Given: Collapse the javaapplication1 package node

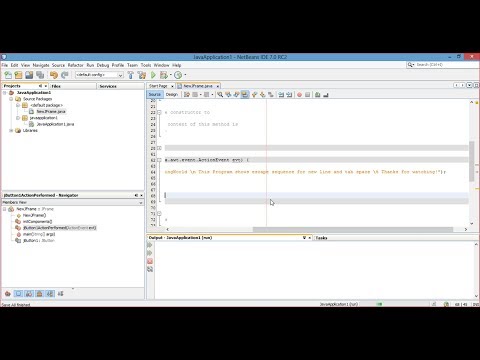Looking at the screenshot, I should [18, 118].
